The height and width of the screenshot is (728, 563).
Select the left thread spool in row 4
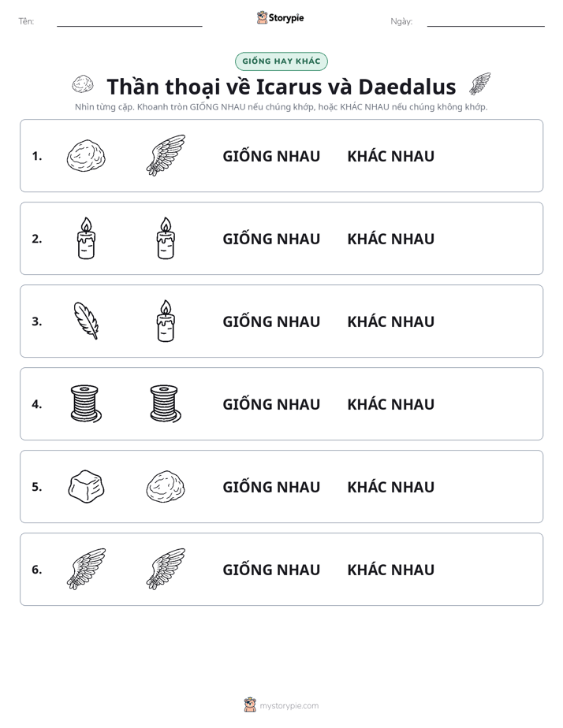(x=86, y=403)
